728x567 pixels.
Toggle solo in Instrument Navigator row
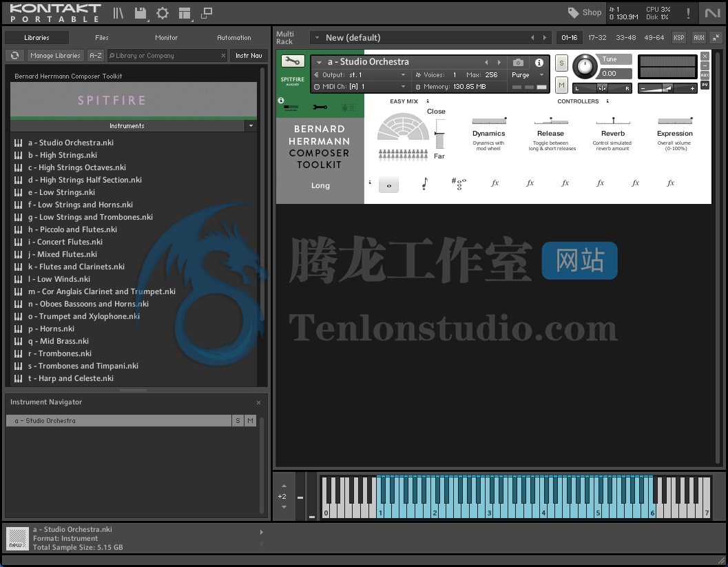(x=238, y=420)
